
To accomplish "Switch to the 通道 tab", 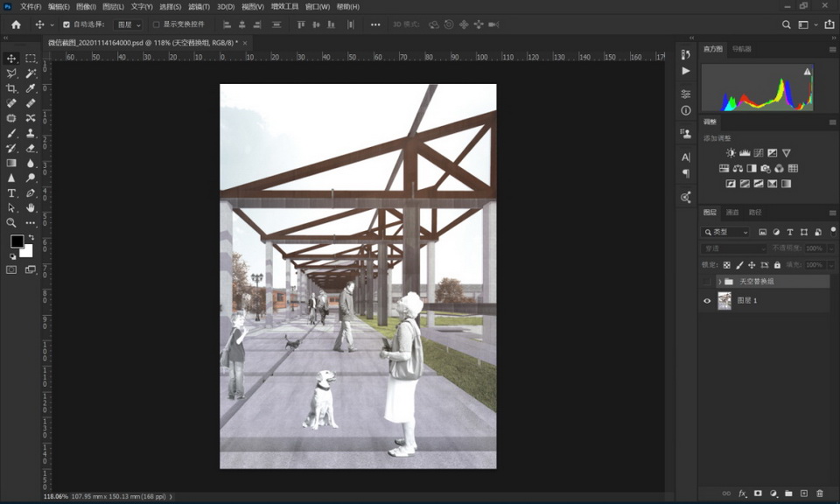I will click(732, 213).
